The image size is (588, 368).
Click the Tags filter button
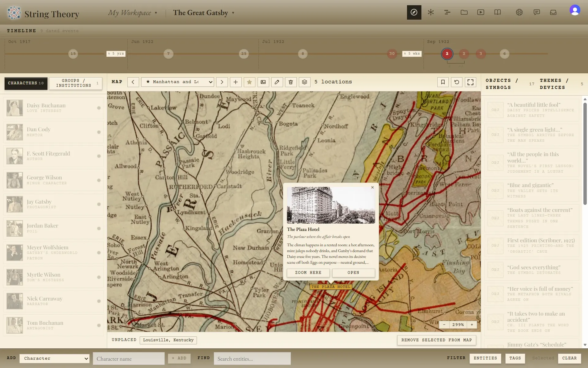click(x=515, y=358)
